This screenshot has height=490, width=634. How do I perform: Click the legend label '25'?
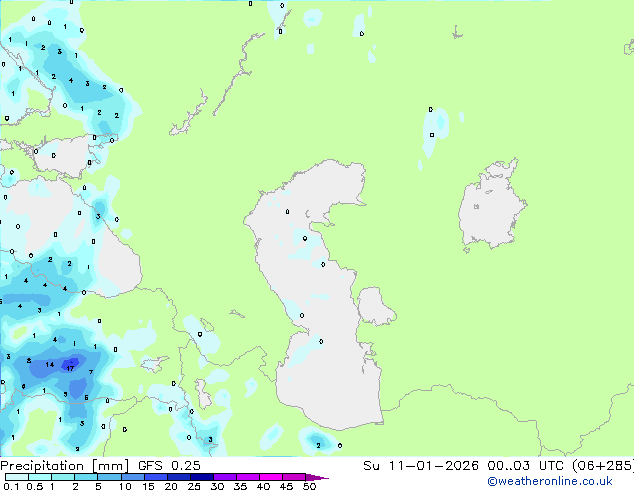coord(194,486)
